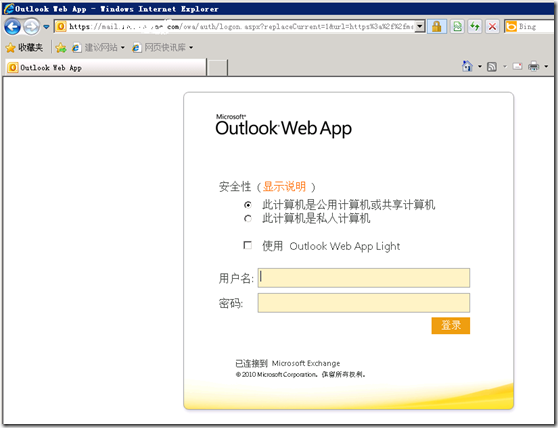Image resolution: width=558 pixels, height=428 pixels.
Task: Click the security lock icon
Action: (x=437, y=26)
